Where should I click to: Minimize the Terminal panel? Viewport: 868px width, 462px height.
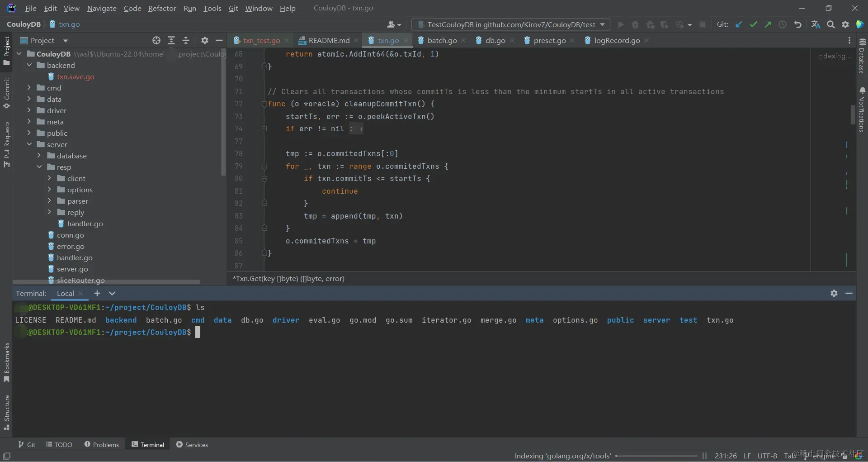849,293
